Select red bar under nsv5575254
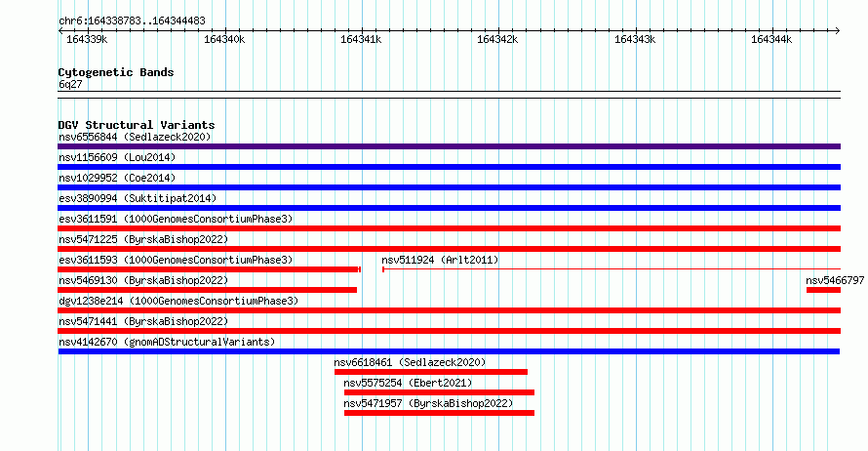Viewport: 868px width, 451px height. [439, 392]
